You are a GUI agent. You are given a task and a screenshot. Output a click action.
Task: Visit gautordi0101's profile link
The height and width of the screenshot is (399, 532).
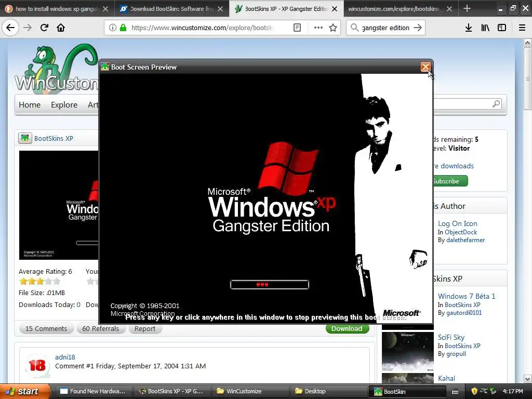click(x=464, y=312)
